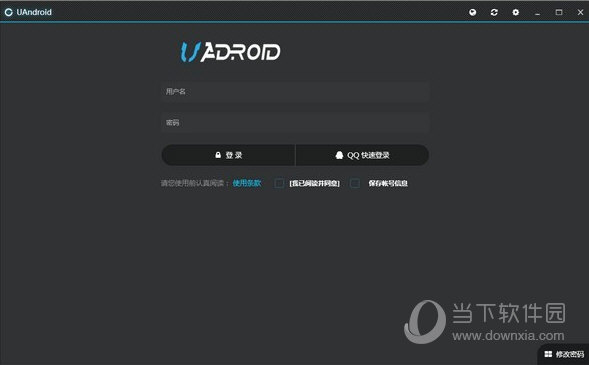Open settings via the gear icon

tap(515, 12)
